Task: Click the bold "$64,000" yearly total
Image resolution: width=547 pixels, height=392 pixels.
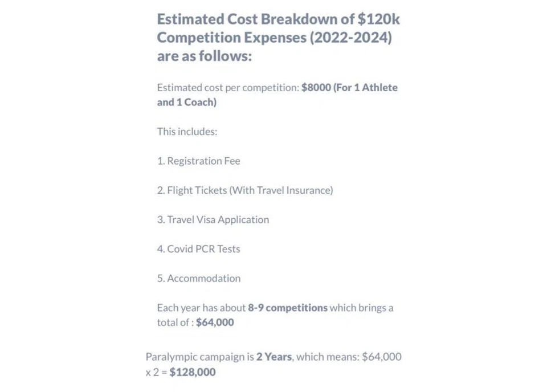Action: coord(215,322)
